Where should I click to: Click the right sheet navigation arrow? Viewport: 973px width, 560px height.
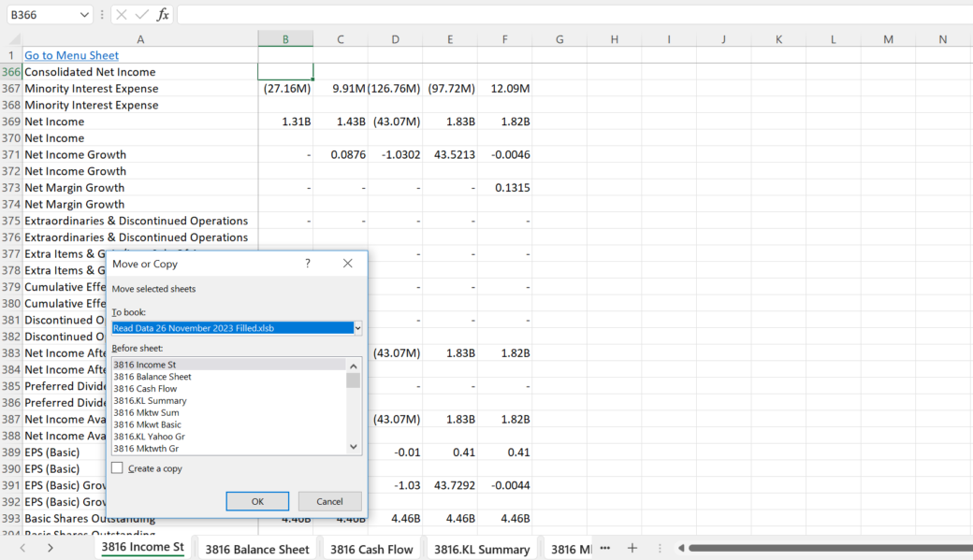tap(50, 548)
